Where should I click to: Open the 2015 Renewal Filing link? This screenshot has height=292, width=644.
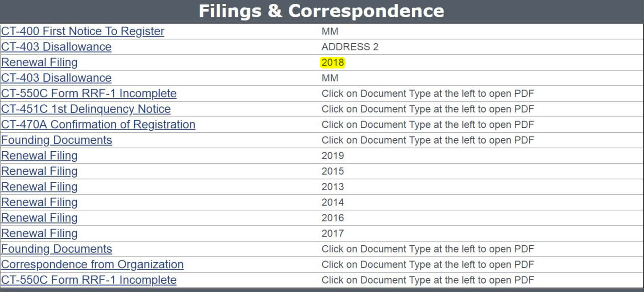39,171
